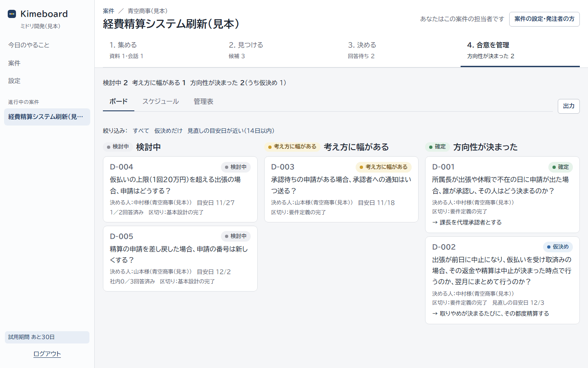Open 案件 in the sidebar

[x=14, y=63]
